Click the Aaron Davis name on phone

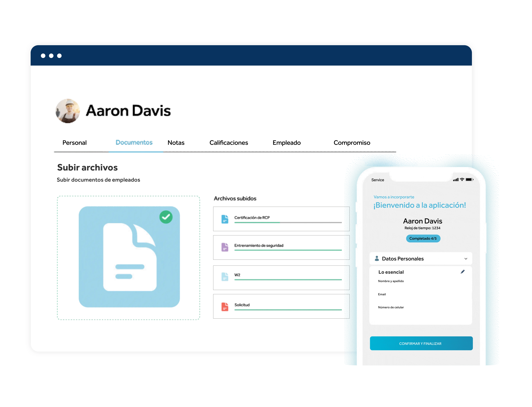422,221
